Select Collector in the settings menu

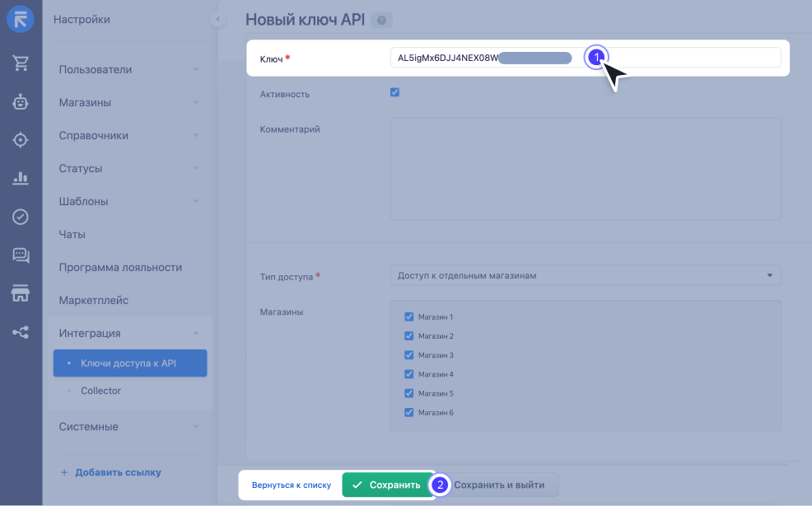coord(100,391)
